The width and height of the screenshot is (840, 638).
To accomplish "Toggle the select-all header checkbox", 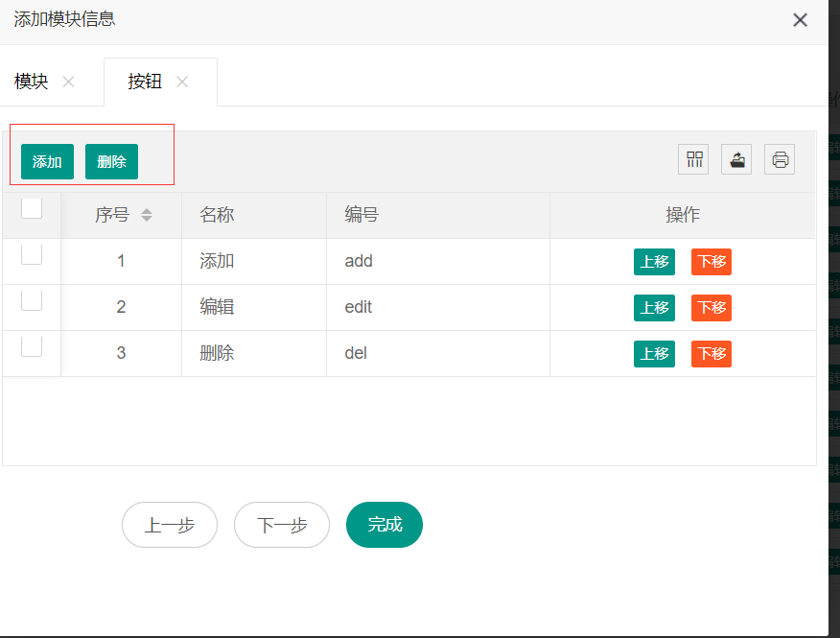I will point(32,208).
